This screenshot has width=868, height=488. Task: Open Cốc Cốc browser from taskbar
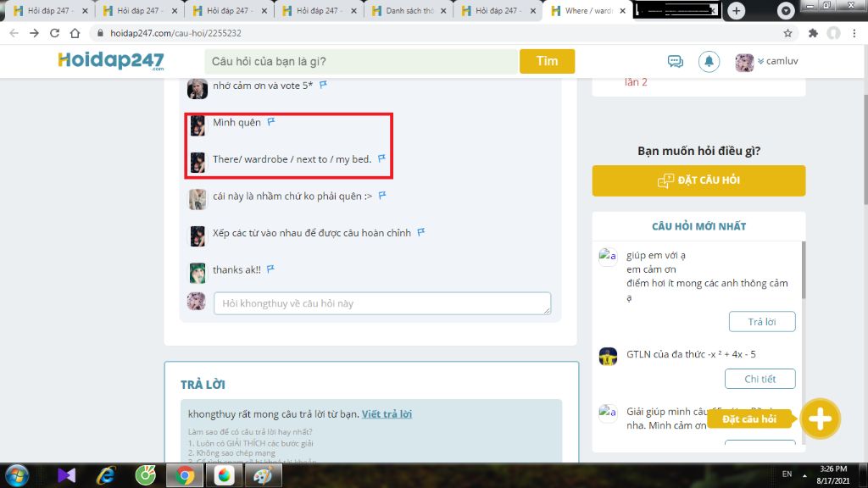146,475
